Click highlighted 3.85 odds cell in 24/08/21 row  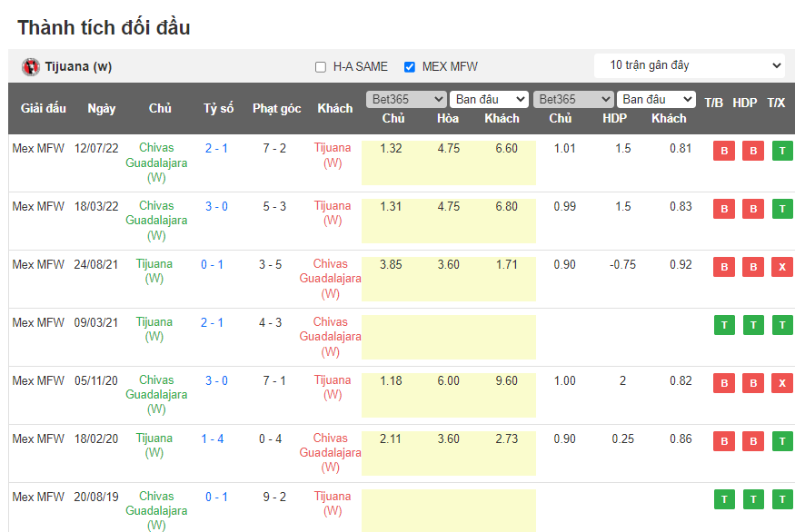point(390,265)
